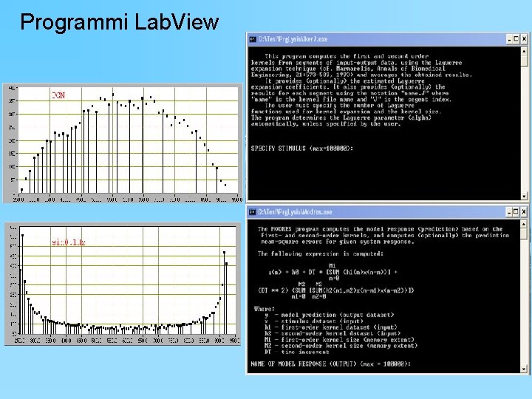Click the Modres.exe window title bar text
Screen dimensions: 532x399
pyautogui.click(x=295, y=212)
